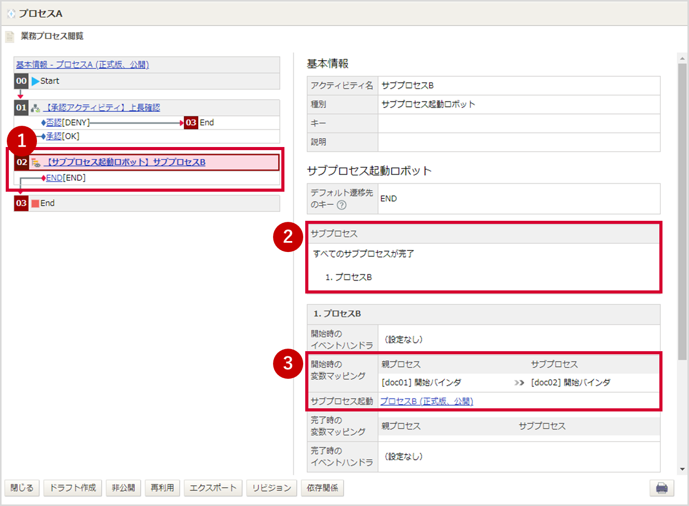Open 【サブプロセス起動ロボット】サブプロセスB link
The width and height of the screenshot is (689, 506).
125,162
